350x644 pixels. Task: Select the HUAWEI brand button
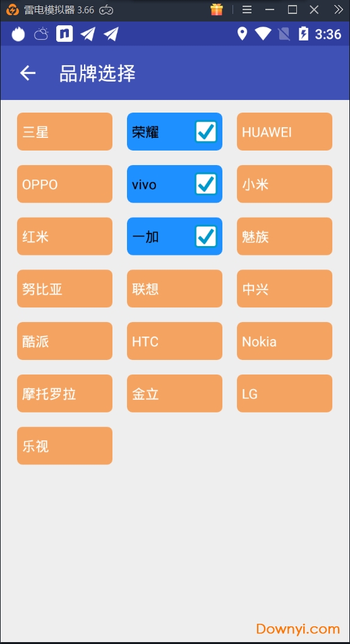[284, 132]
